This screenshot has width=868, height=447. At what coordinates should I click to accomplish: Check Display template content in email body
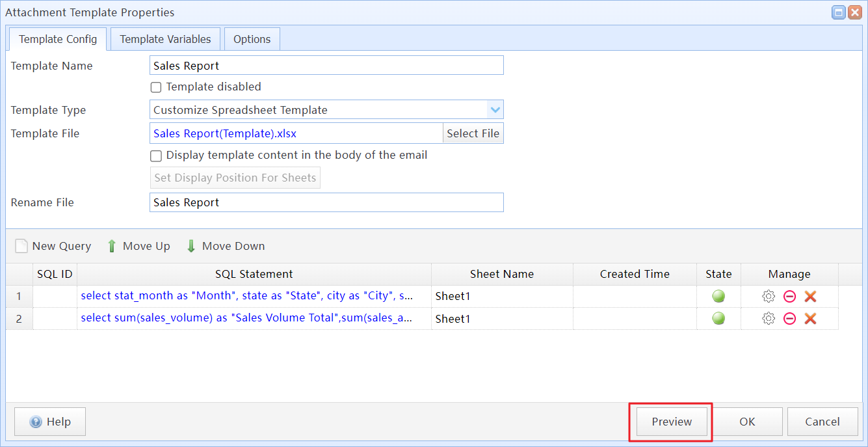coord(156,156)
